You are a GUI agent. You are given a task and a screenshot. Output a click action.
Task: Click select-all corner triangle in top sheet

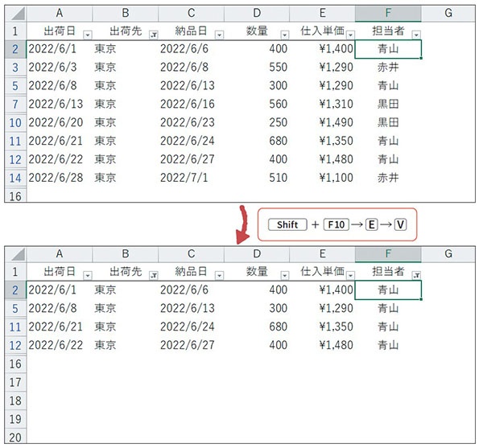coord(17,14)
